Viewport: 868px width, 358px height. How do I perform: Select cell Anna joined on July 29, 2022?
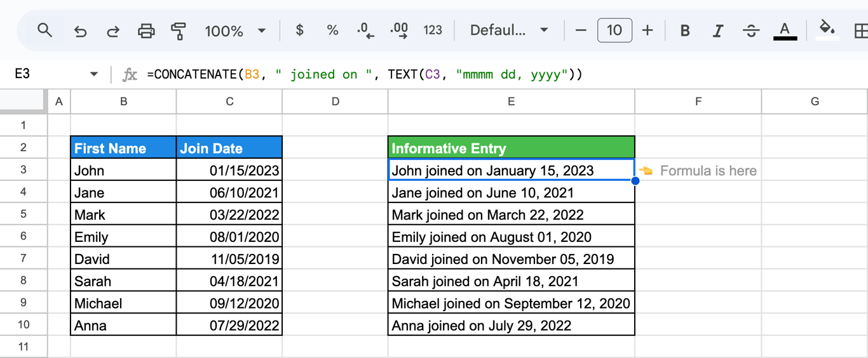[512, 325]
